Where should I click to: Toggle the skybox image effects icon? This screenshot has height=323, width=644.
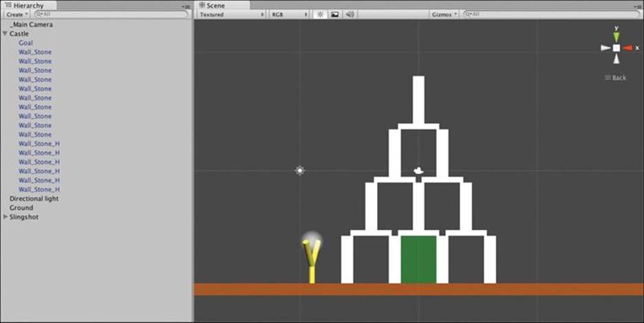coord(335,14)
